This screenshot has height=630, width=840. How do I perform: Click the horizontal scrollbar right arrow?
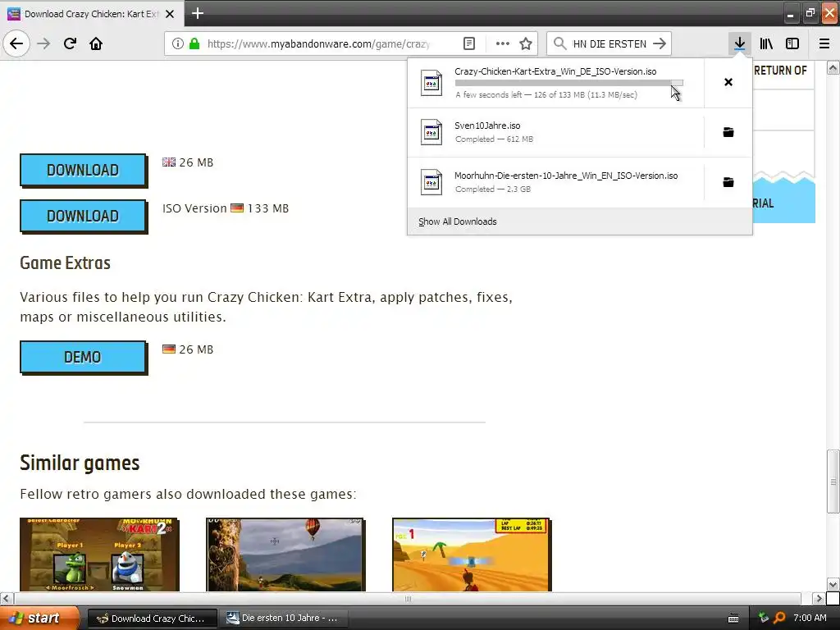pos(819,598)
